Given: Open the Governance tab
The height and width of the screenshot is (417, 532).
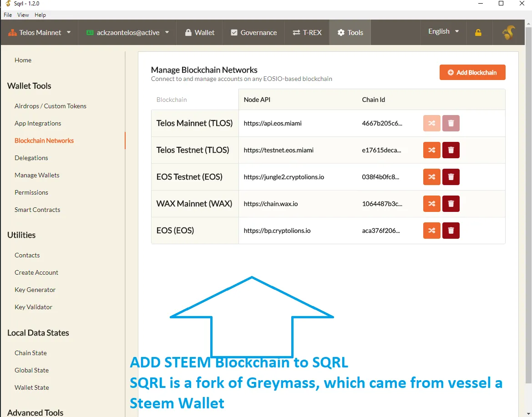Looking at the screenshot, I should [253, 33].
